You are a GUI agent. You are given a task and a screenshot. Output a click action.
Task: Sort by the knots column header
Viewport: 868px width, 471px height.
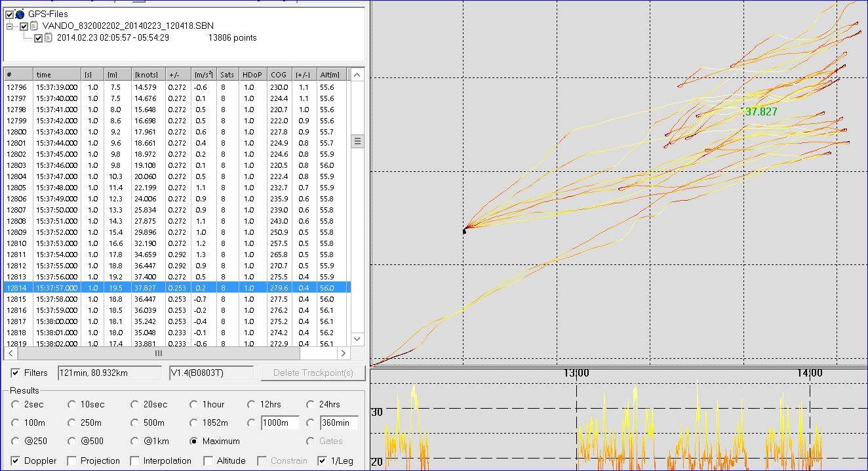[148, 75]
